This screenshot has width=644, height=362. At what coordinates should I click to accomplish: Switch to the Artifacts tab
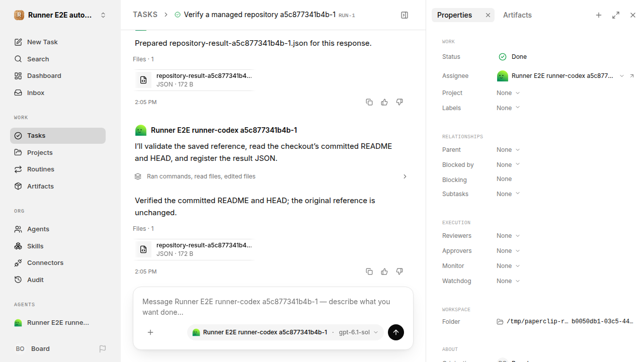pyautogui.click(x=517, y=15)
